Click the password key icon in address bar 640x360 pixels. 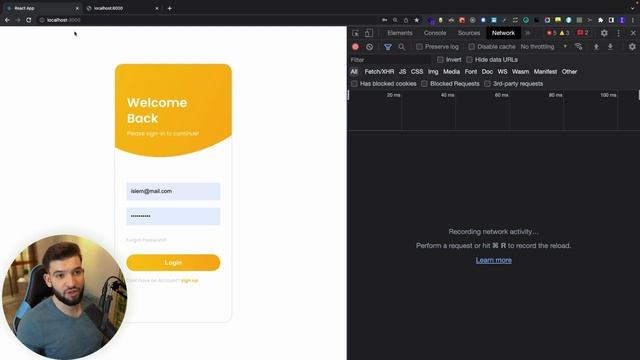point(384,20)
